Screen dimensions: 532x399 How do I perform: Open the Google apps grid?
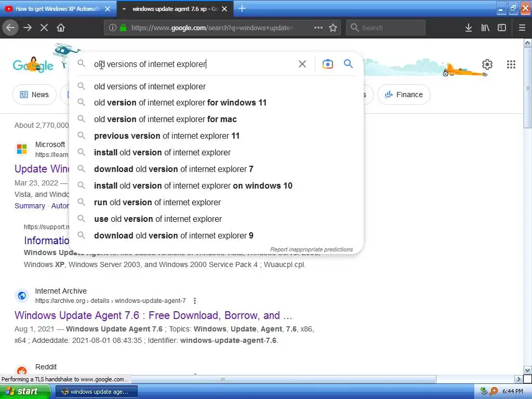[x=511, y=64]
